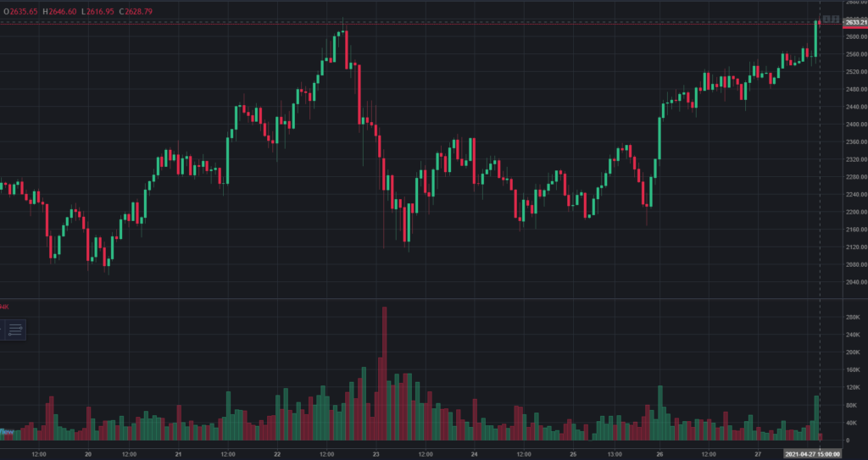
Task: Click date 20 on the time axis
Action: 88,454
